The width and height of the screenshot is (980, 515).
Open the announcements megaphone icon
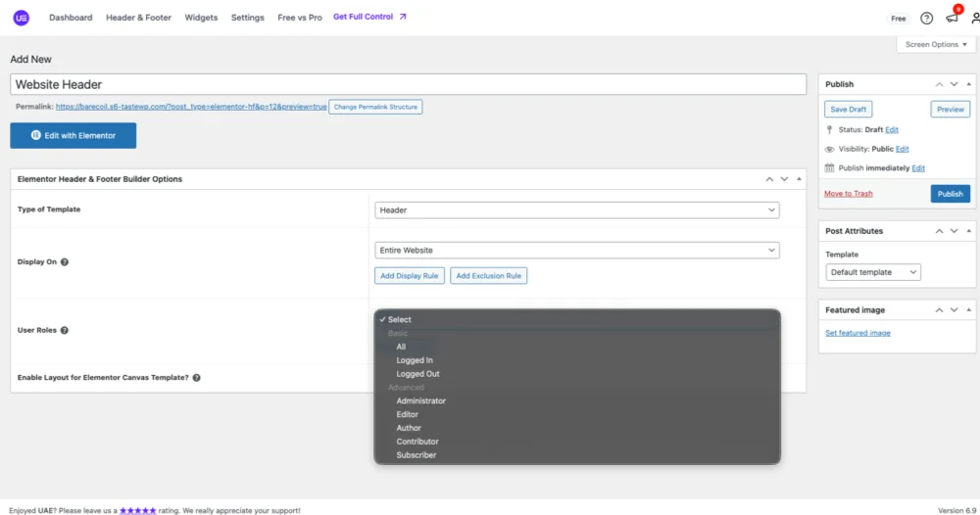(952, 18)
